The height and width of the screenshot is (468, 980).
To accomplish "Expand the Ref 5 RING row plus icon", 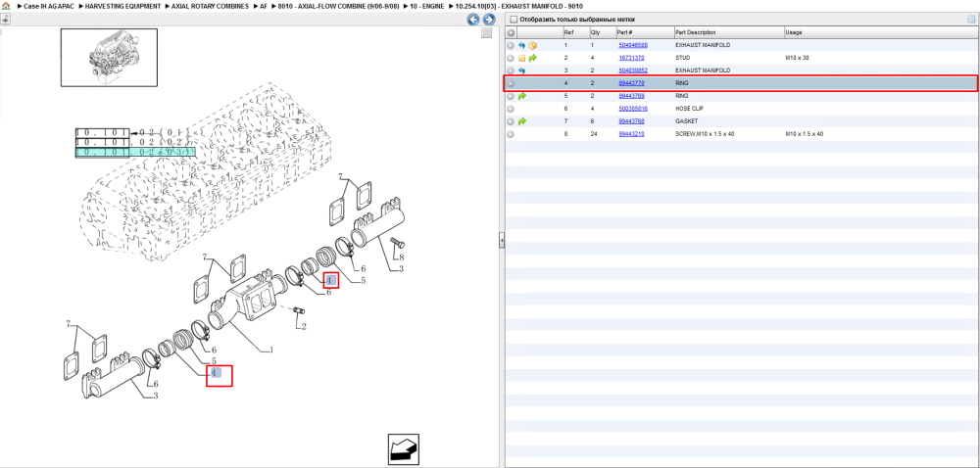I will [511, 96].
